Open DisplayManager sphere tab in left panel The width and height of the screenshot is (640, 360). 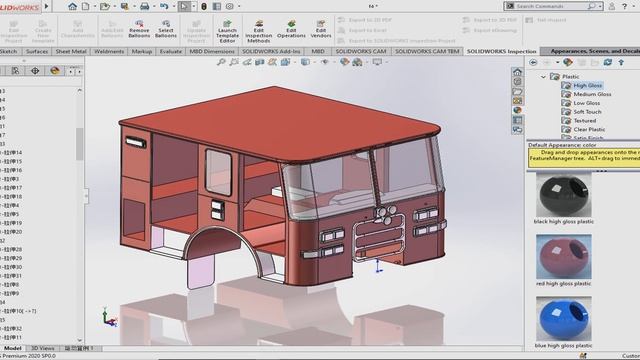(55, 71)
